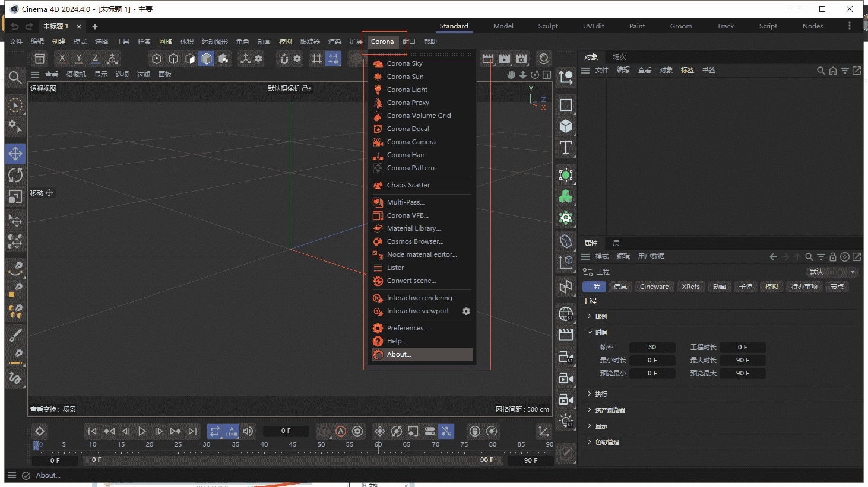Image resolution: width=868 pixels, height=487 pixels.
Task: Click the enabled snapping icon in top toolbar
Action: point(333,59)
